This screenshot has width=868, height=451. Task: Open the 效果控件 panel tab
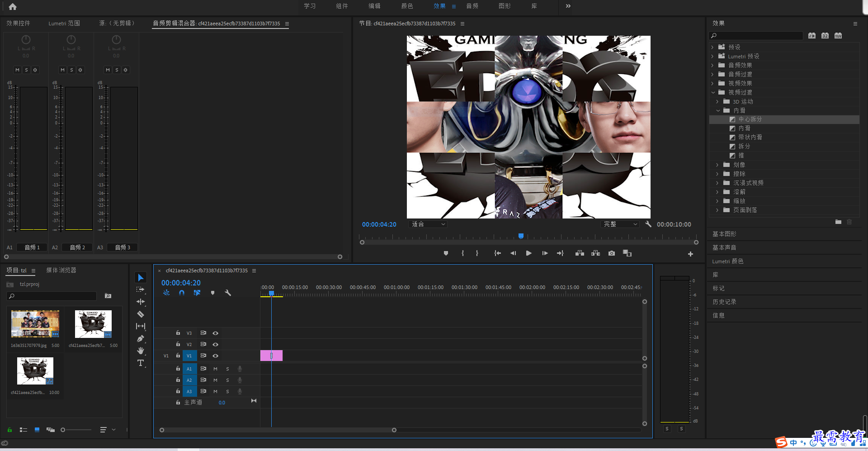(x=18, y=23)
